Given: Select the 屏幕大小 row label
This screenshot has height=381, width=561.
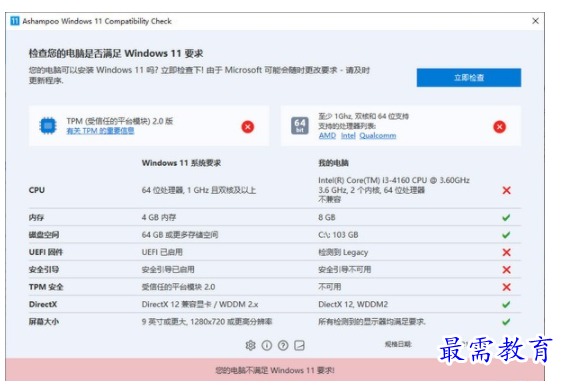Looking at the screenshot, I should tap(44, 322).
